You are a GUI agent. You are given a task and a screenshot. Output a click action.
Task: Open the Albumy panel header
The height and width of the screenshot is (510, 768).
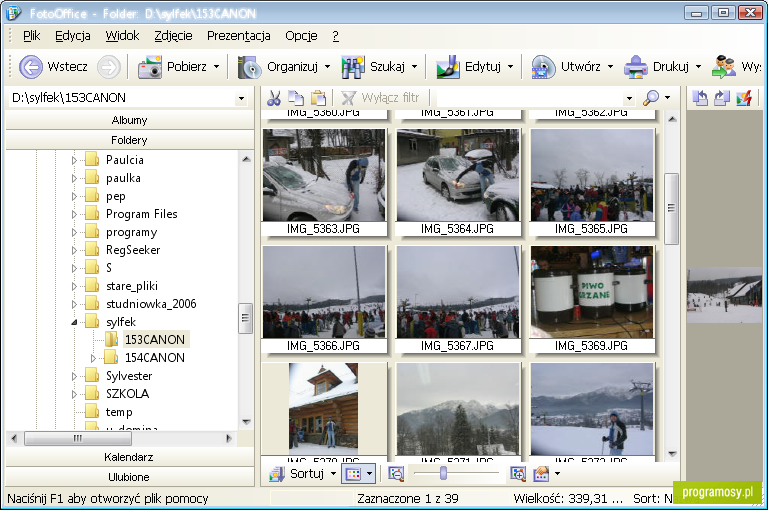click(129, 120)
